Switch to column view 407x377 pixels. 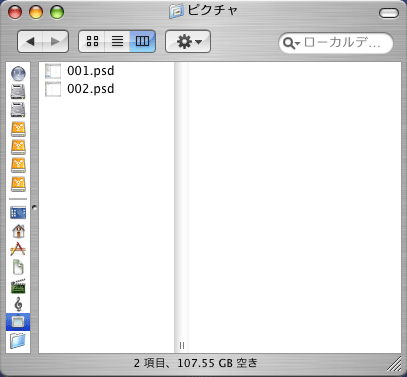(143, 42)
